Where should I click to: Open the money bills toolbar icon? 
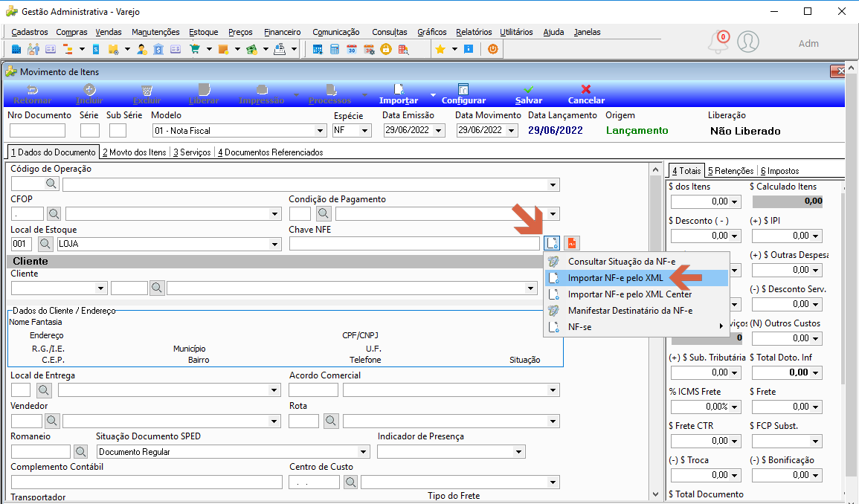coord(251,49)
